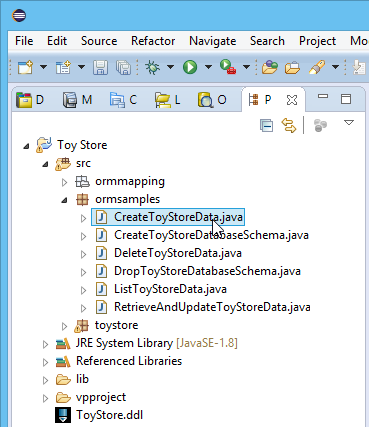Expand the toystore package
The height and width of the screenshot is (427, 369).
coord(64,326)
